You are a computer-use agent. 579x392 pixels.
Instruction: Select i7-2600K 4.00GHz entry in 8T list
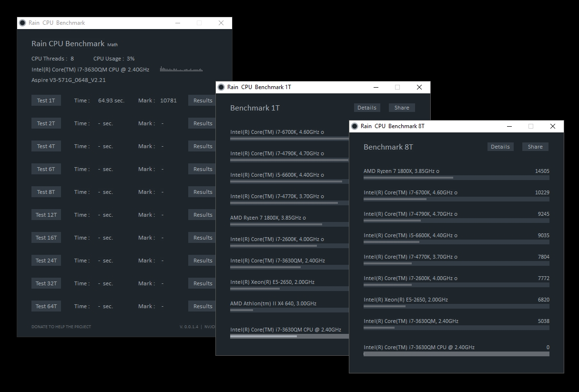click(x=456, y=281)
